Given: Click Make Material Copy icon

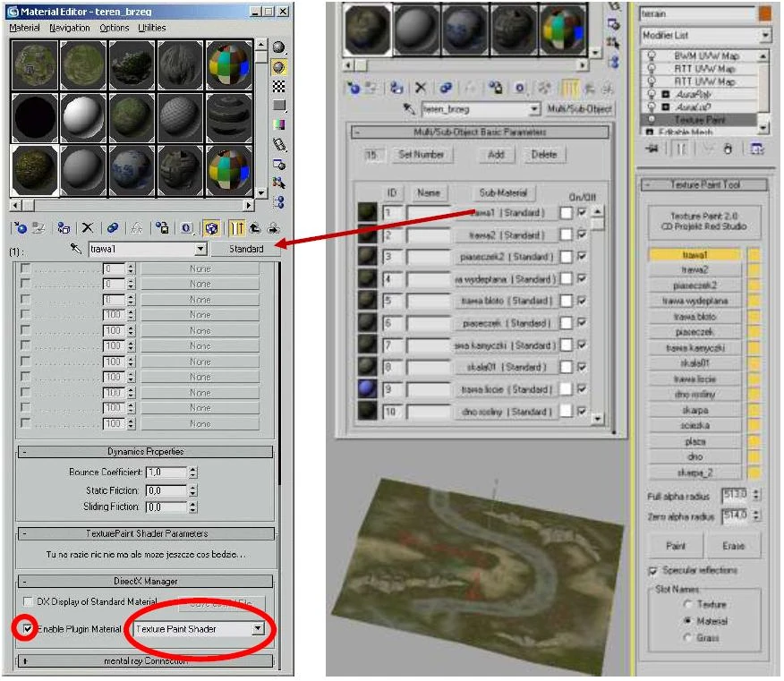Looking at the screenshot, I should tap(113, 228).
